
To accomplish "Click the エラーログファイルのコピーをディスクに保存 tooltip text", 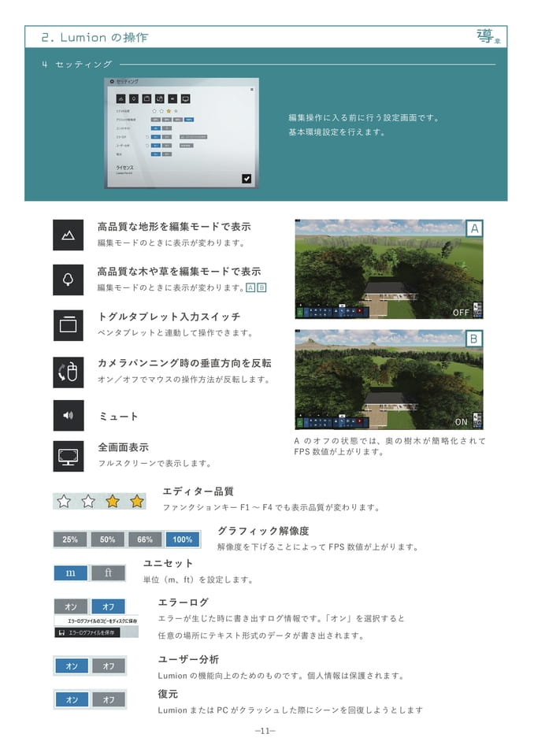I will [x=102, y=621].
